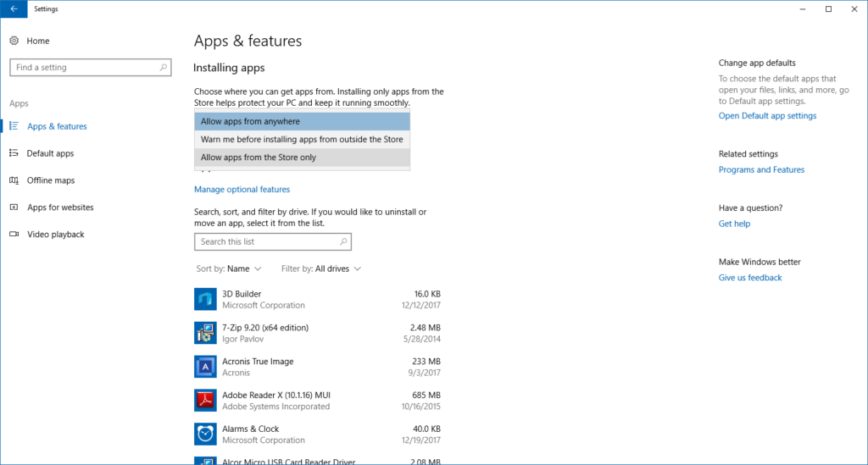Screen dimensions: 868x465
Task: Select Allow apps from the Store only
Action: coord(302,158)
